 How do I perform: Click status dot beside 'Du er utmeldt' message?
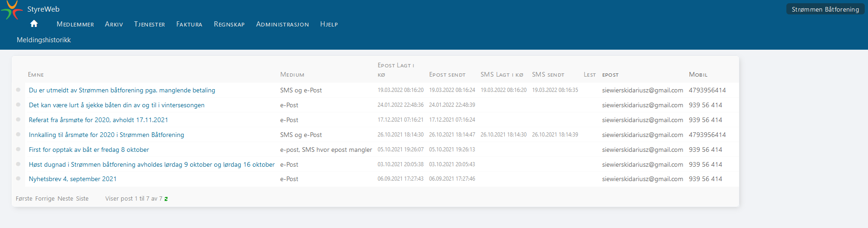point(18,90)
